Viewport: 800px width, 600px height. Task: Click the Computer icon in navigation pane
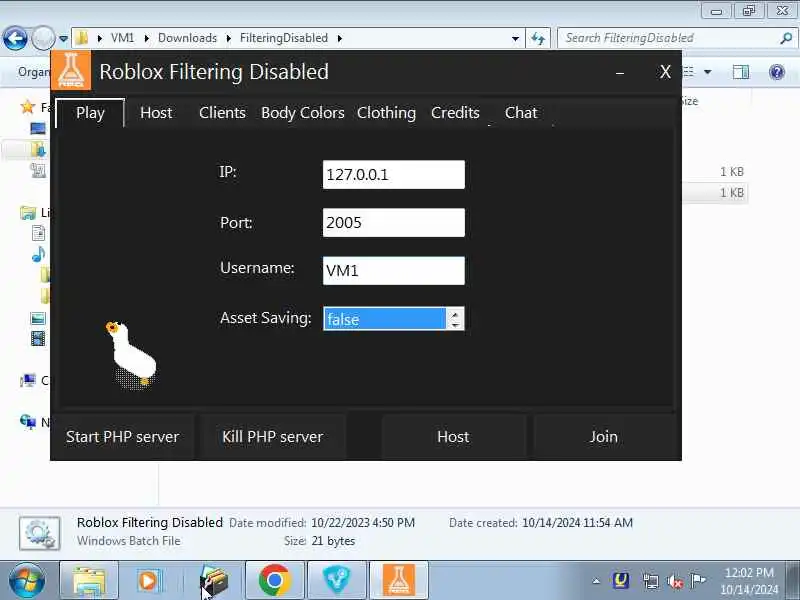[x=28, y=381]
